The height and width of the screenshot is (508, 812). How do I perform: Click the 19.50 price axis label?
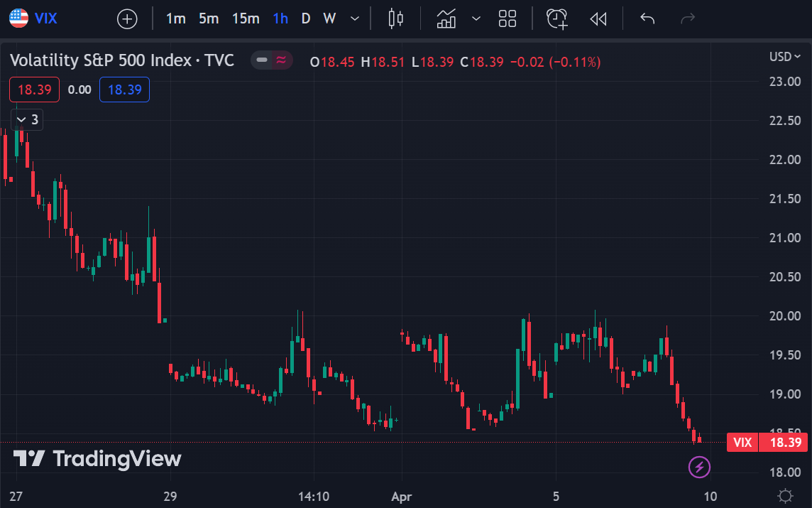[x=785, y=355]
